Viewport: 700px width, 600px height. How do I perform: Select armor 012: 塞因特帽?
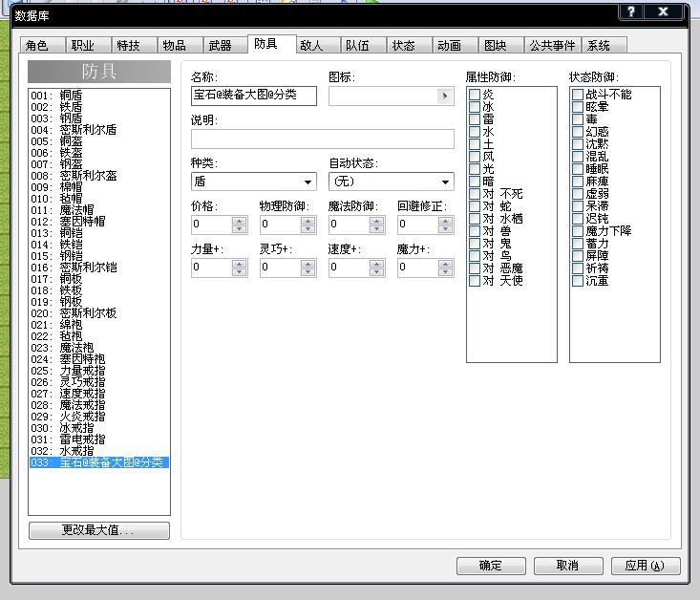98,222
